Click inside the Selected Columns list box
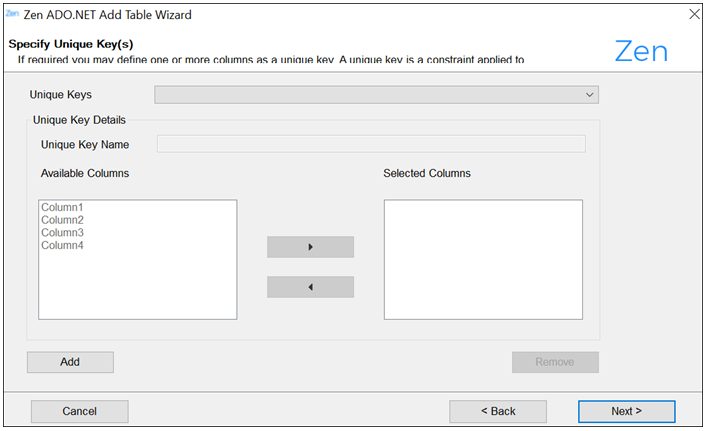The height and width of the screenshot is (431, 707). tap(483, 260)
